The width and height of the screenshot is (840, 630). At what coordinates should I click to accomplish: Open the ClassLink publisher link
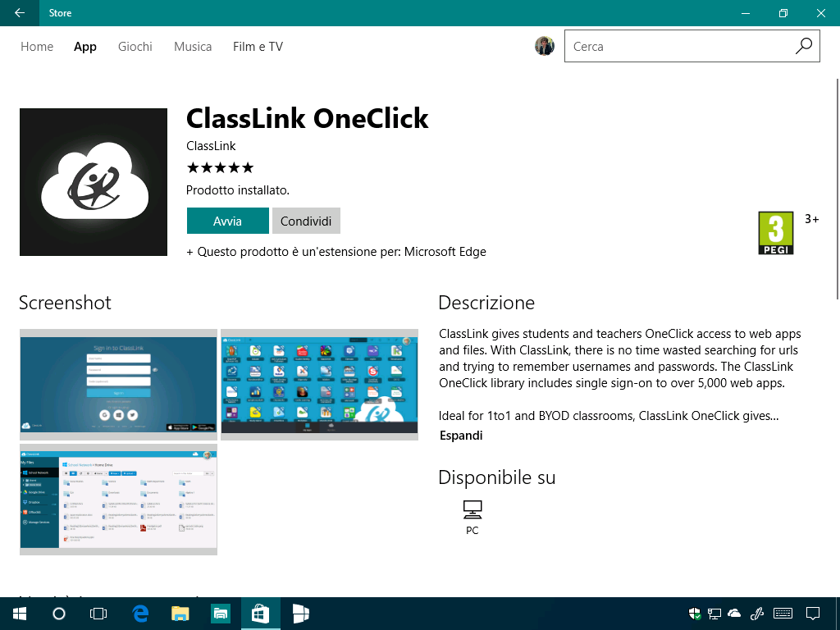click(211, 146)
